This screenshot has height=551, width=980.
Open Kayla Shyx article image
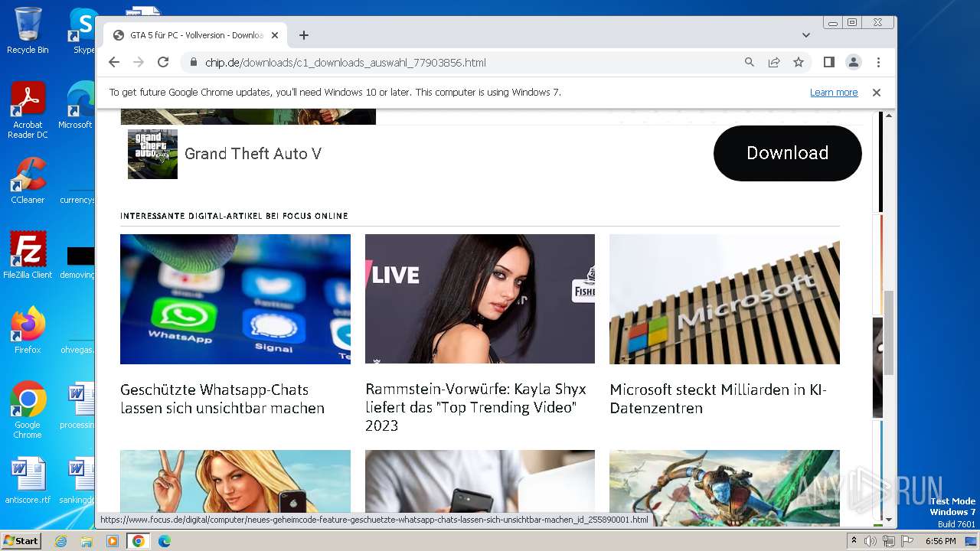(x=480, y=298)
